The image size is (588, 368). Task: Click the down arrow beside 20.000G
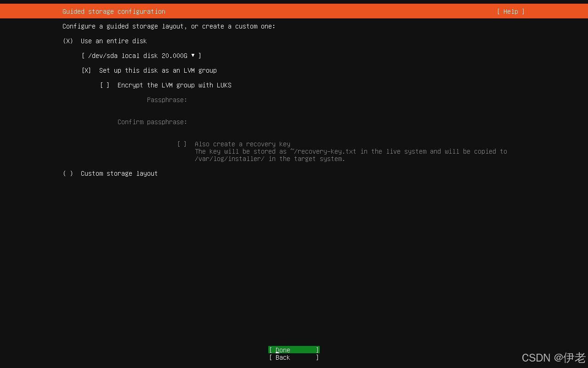[x=193, y=55]
